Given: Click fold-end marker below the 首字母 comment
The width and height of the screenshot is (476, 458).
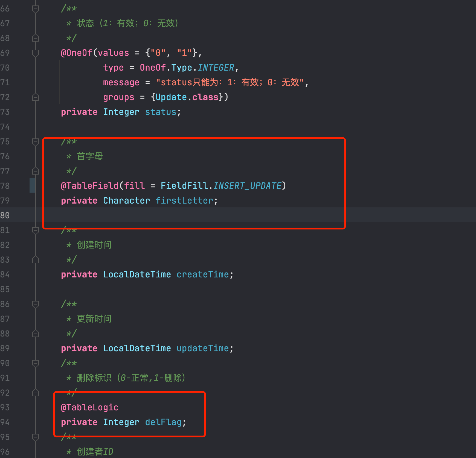Looking at the screenshot, I should pyautogui.click(x=35, y=171).
